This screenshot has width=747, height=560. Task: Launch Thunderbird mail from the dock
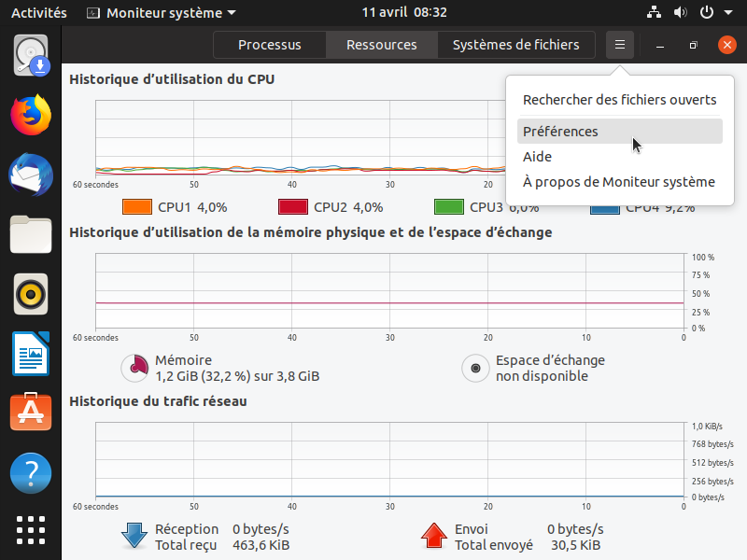point(31,175)
